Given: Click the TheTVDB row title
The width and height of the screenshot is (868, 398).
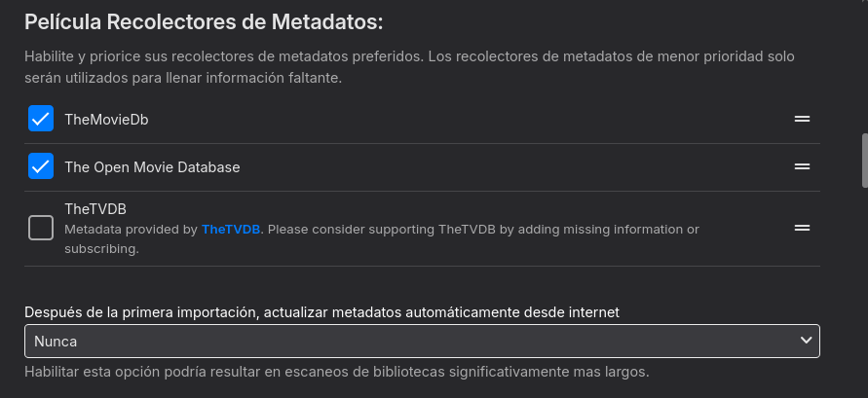Looking at the screenshot, I should (x=95, y=209).
